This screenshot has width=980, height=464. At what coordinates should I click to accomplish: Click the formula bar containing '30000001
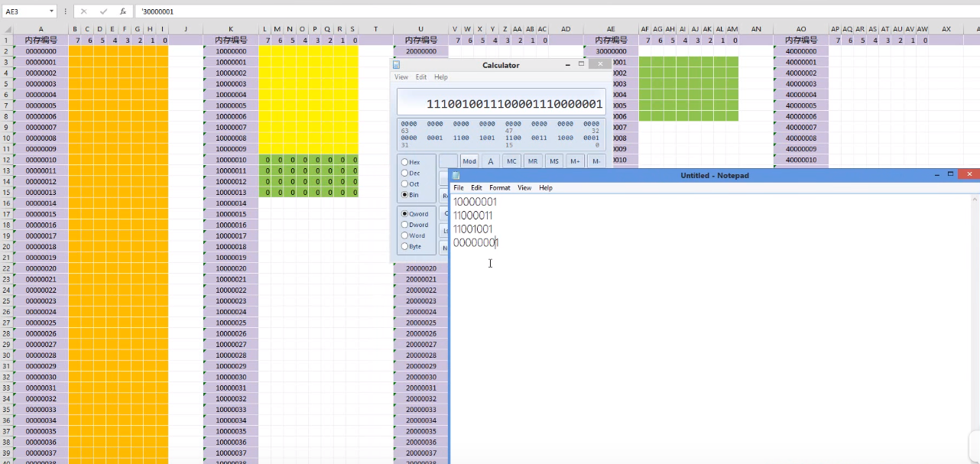[557, 11]
